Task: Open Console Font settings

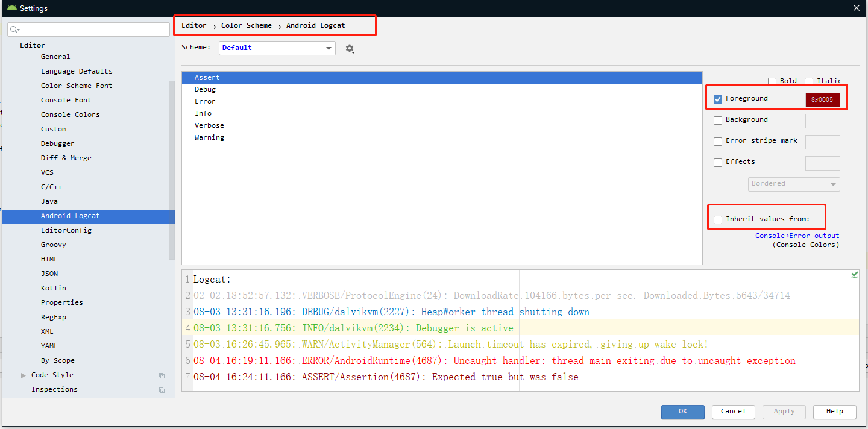Action: (x=66, y=100)
